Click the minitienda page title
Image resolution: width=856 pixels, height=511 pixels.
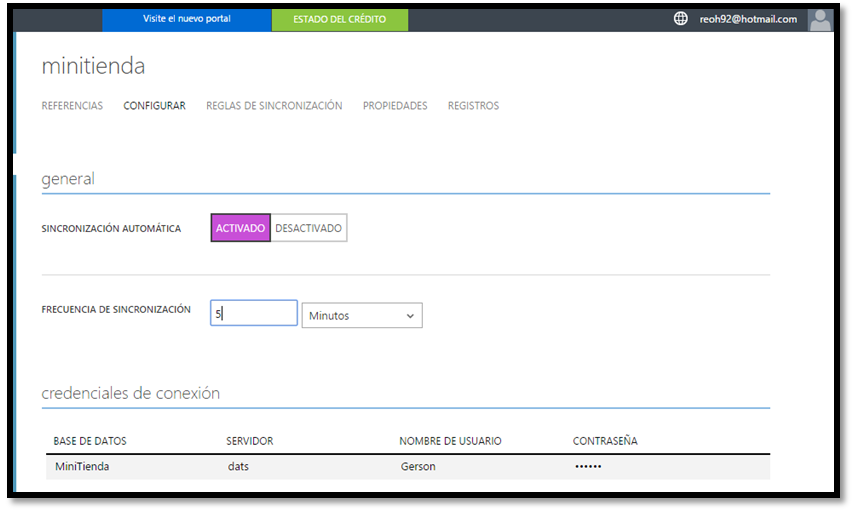click(93, 66)
